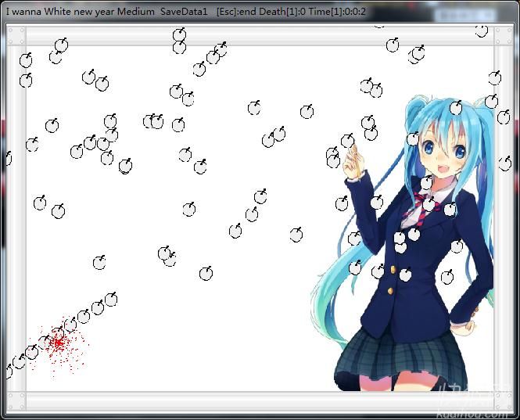Click the apple in the top-right frame corner

(x=482, y=31)
